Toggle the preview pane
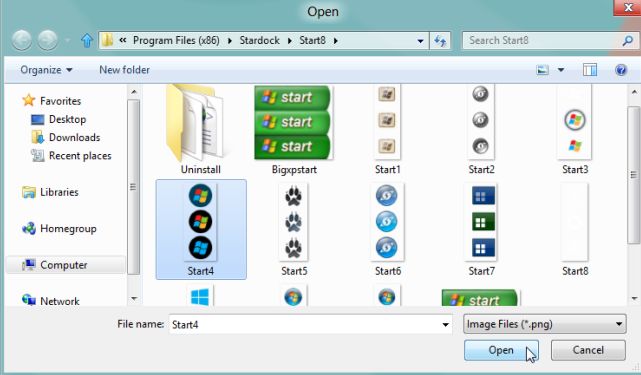Viewport: 641px width, 375px height. coord(589,70)
